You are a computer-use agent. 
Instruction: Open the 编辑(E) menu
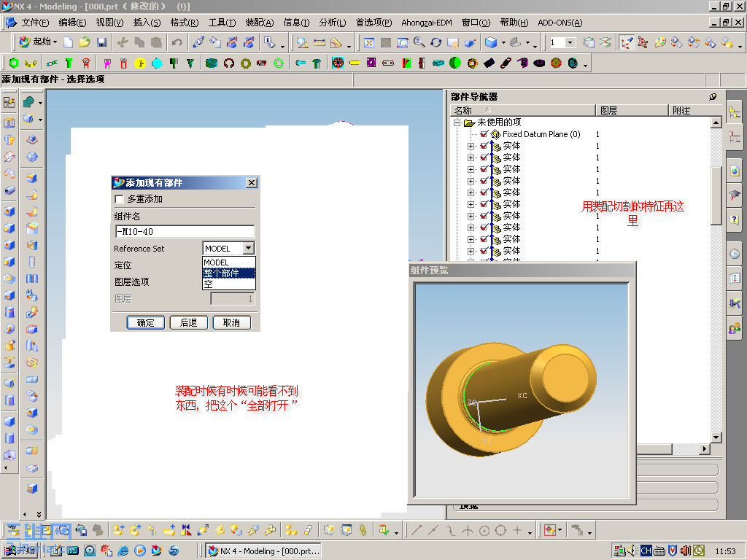(72, 23)
